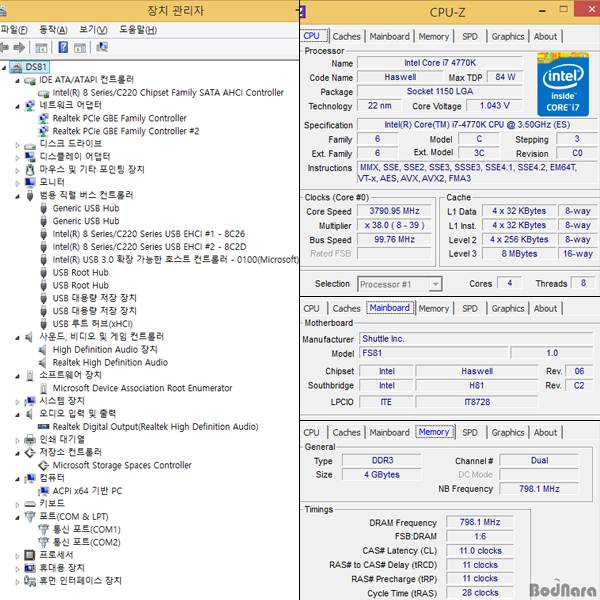Click the network adapter category icon

point(30,105)
